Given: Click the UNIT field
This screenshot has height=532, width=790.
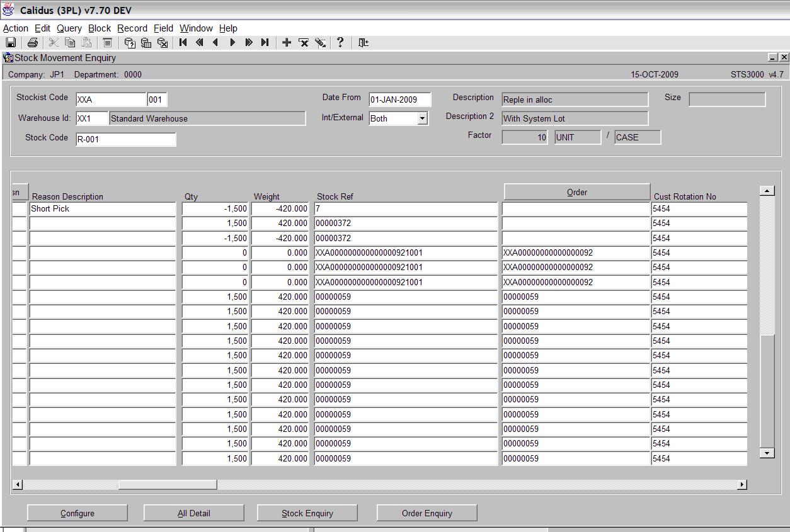Looking at the screenshot, I should coord(578,137).
